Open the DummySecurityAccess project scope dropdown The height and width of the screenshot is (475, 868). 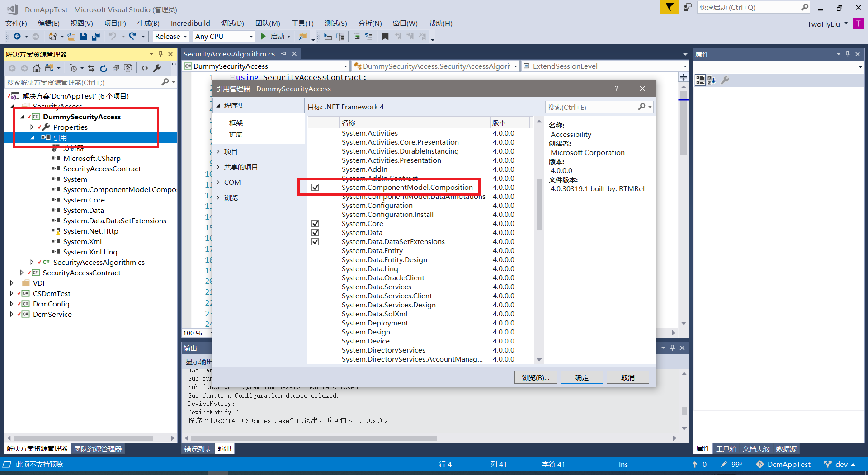click(266, 66)
